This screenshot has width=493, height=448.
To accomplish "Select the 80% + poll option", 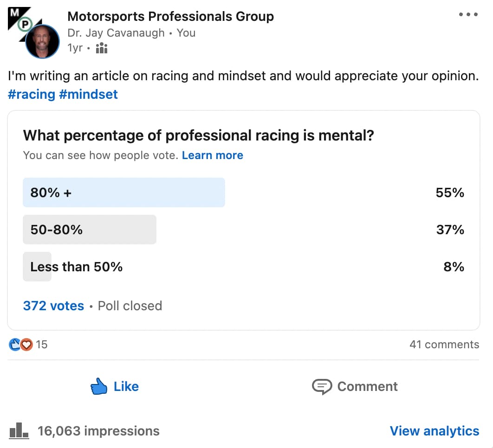I will tap(123, 192).
